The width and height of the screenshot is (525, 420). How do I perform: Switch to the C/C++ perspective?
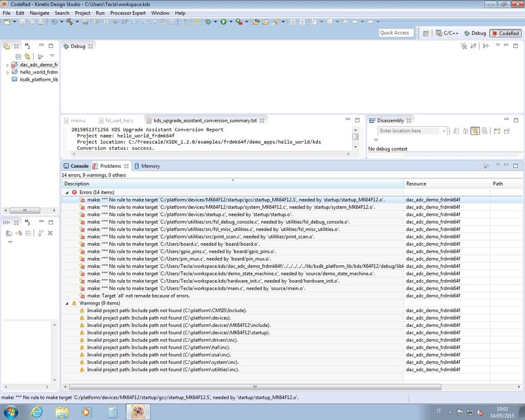point(447,33)
